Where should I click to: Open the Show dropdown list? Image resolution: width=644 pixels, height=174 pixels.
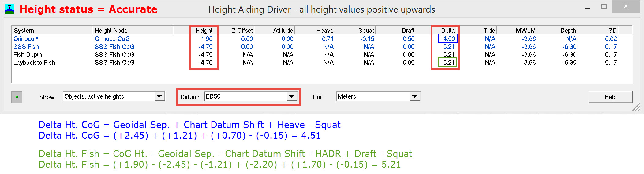tap(159, 96)
